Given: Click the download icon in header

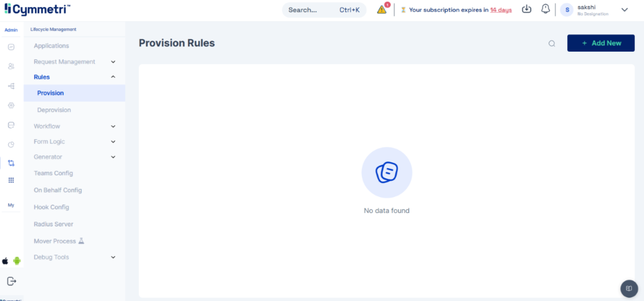Looking at the screenshot, I should pyautogui.click(x=527, y=9).
